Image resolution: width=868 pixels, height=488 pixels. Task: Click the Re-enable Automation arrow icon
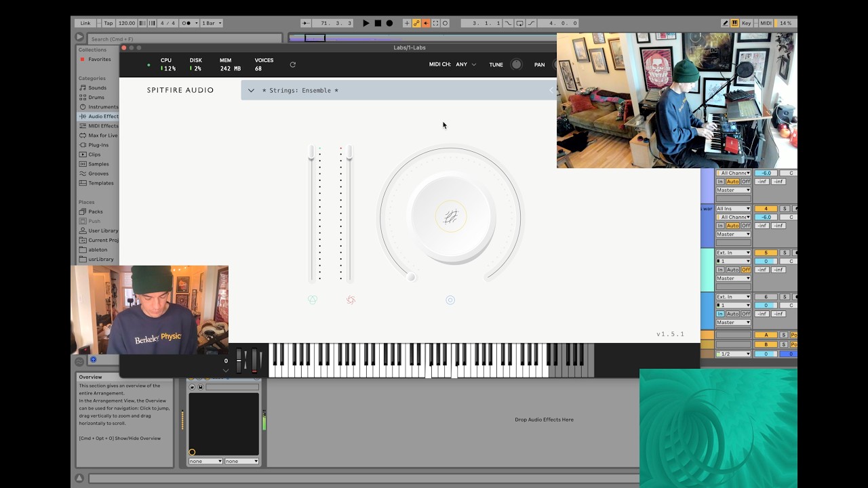coord(426,23)
